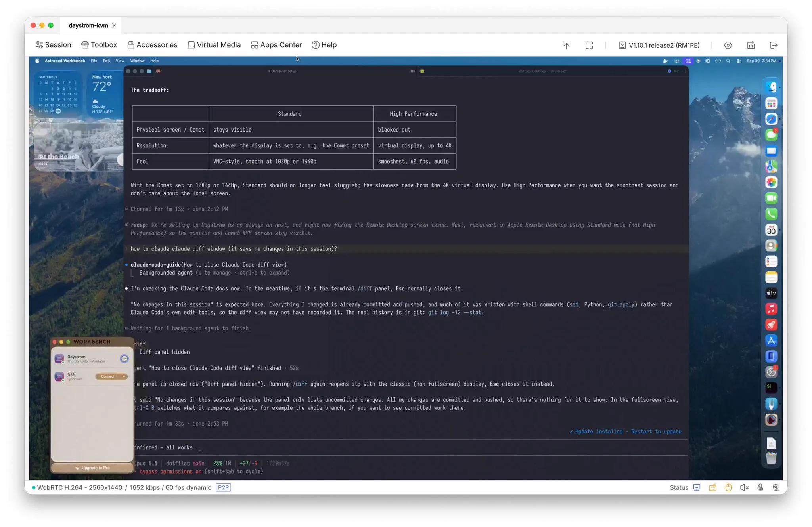This screenshot has width=812, height=527.
Task: Click the keyboard status icon in bottom bar
Action: (x=712, y=487)
